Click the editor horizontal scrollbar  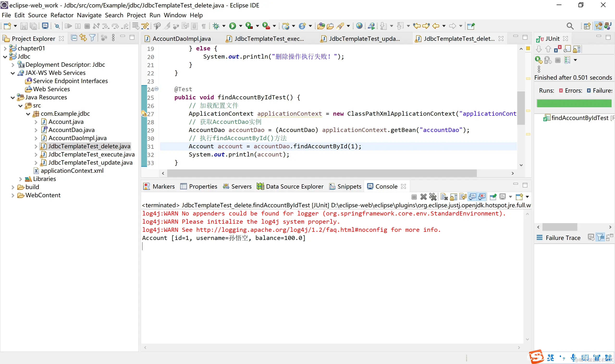322,173
